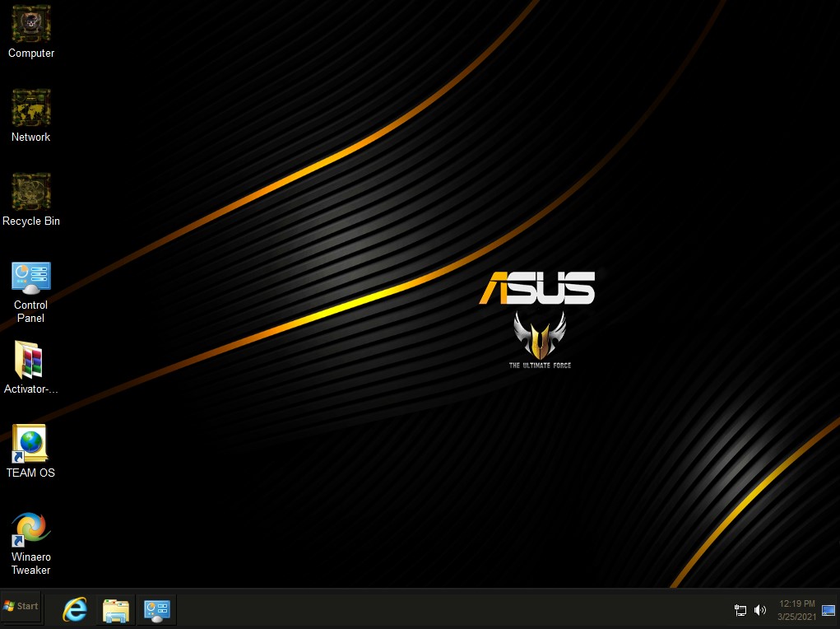Open File Explorer from the taskbar
Viewport: 840px width, 629px height.
tap(116, 610)
